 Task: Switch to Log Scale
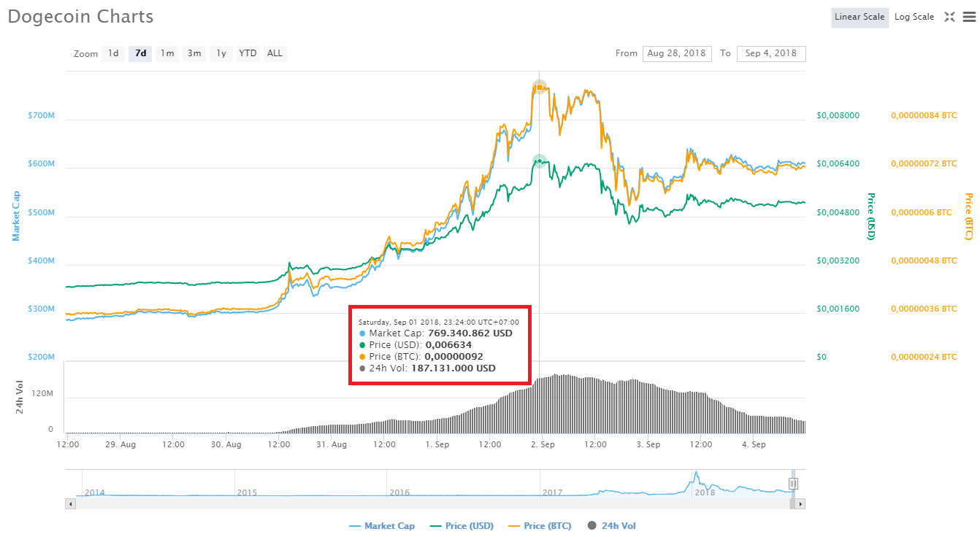914,18
